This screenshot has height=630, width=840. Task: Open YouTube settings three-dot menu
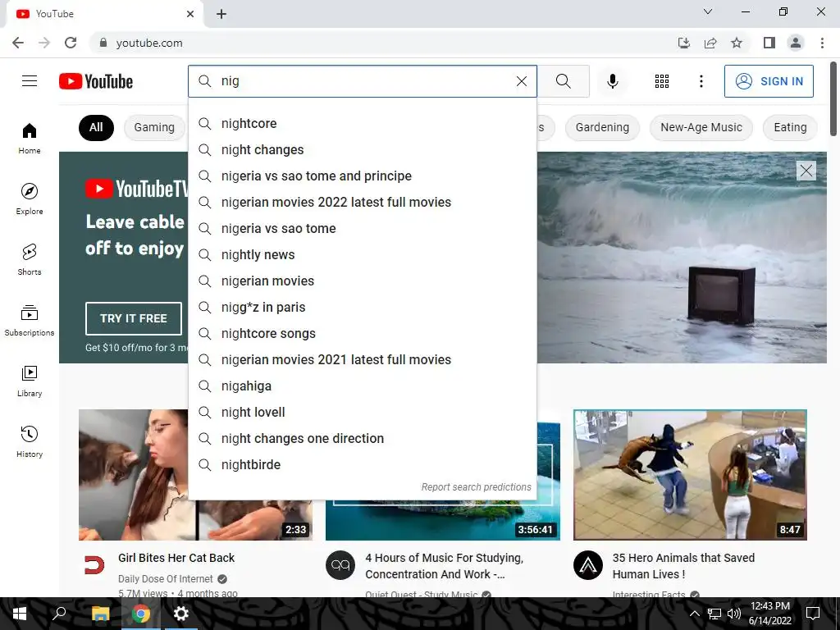point(701,81)
